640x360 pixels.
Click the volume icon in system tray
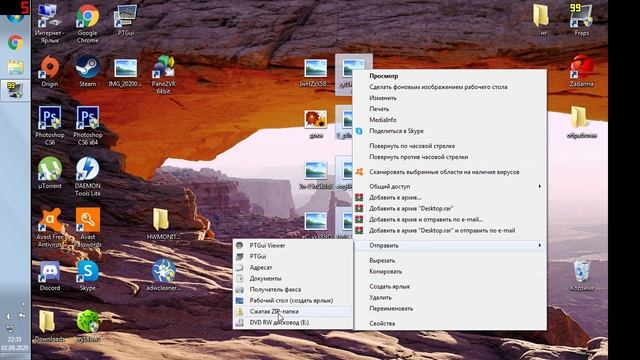pyautogui.click(x=9, y=316)
